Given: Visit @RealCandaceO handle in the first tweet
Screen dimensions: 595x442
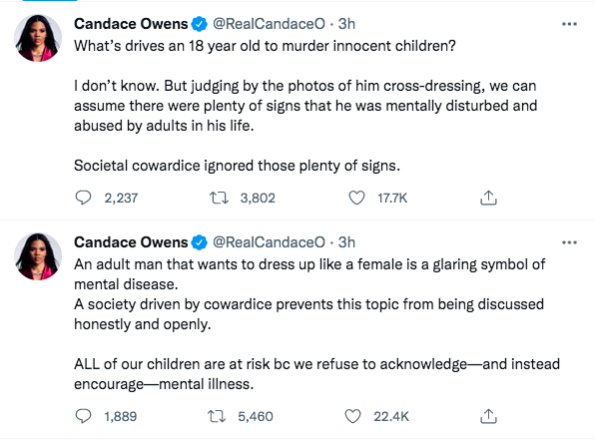Looking at the screenshot, I should pos(269,24).
